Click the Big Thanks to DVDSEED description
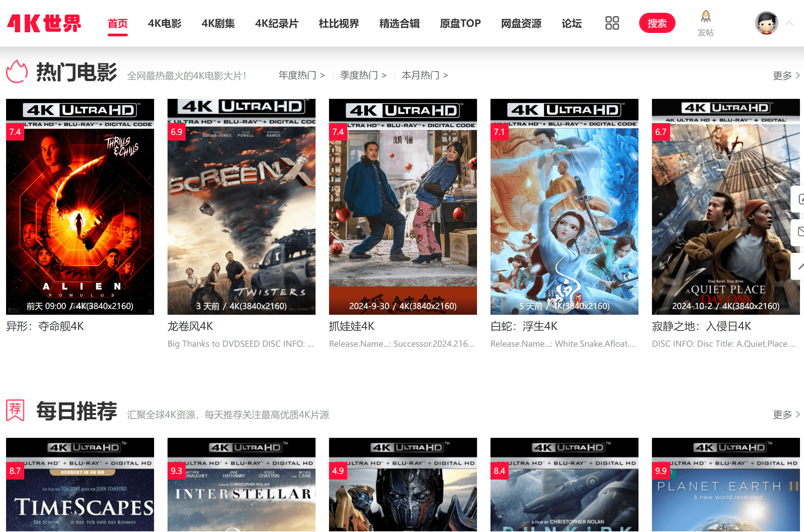This screenshot has width=804, height=532. tap(241, 344)
